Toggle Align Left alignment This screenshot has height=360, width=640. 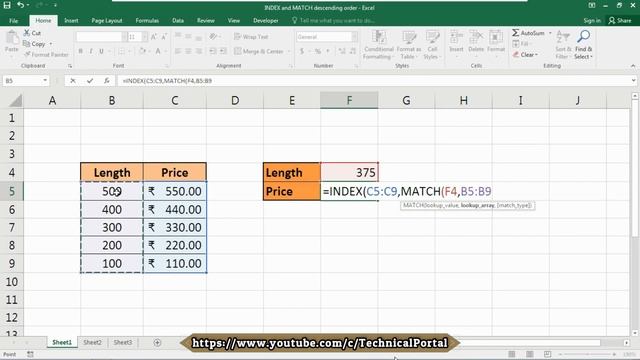point(178,51)
